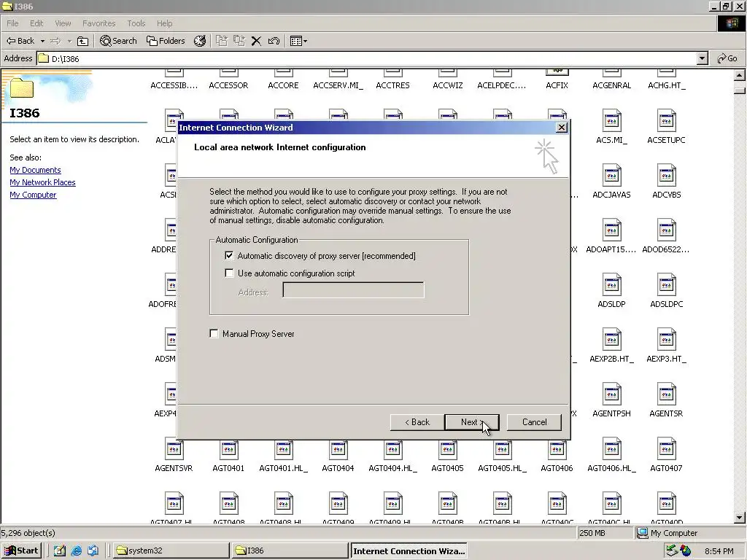The width and height of the screenshot is (747, 560).
Task: Click the wizard's Back button
Action: (417, 422)
